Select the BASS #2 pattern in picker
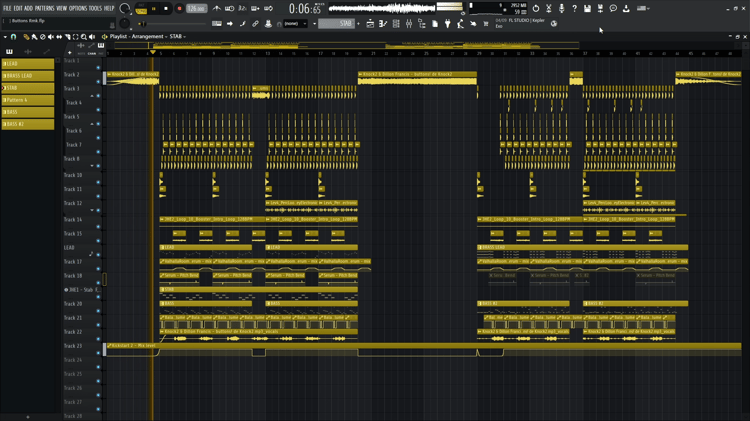750x421 pixels. [28, 124]
